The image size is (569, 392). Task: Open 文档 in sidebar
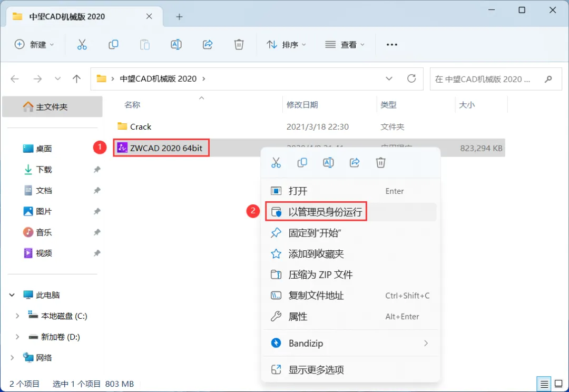point(37,191)
